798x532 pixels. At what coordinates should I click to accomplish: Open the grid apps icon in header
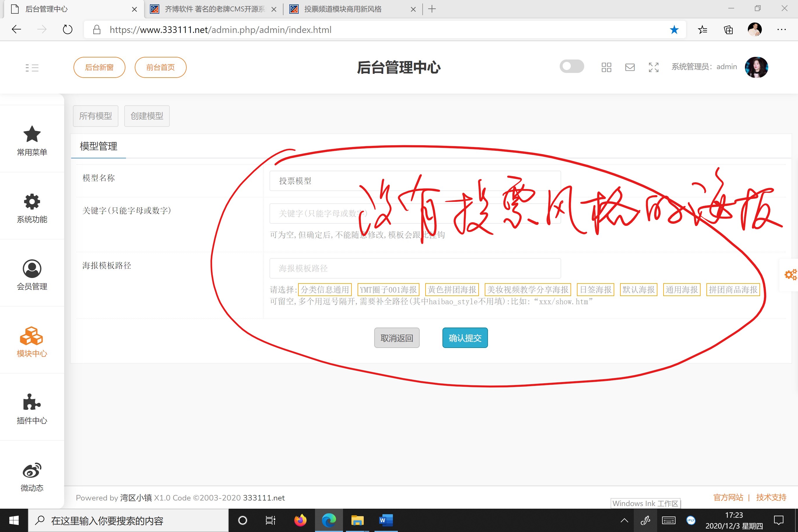coord(606,67)
